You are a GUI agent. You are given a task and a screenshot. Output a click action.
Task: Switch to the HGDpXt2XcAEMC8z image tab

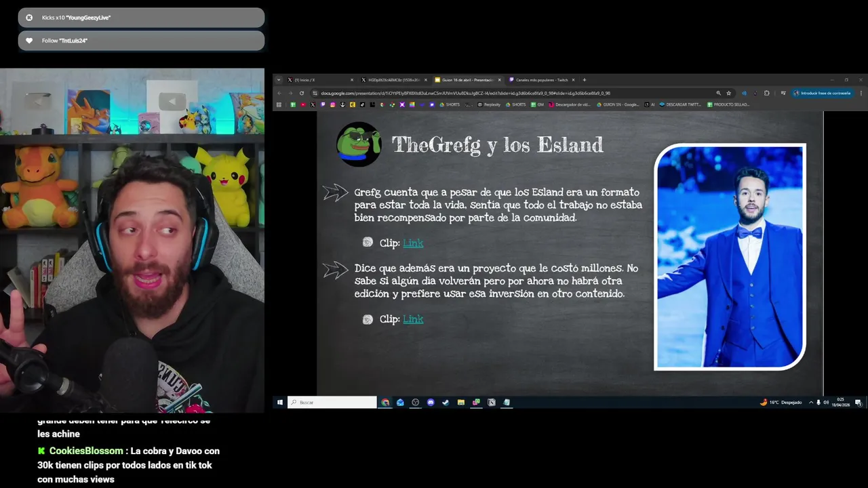point(393,80)
